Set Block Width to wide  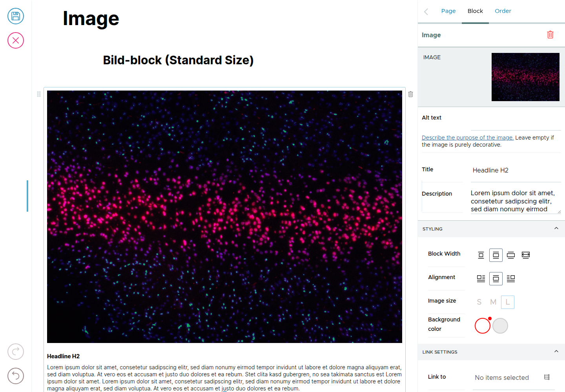pos(511,255)
